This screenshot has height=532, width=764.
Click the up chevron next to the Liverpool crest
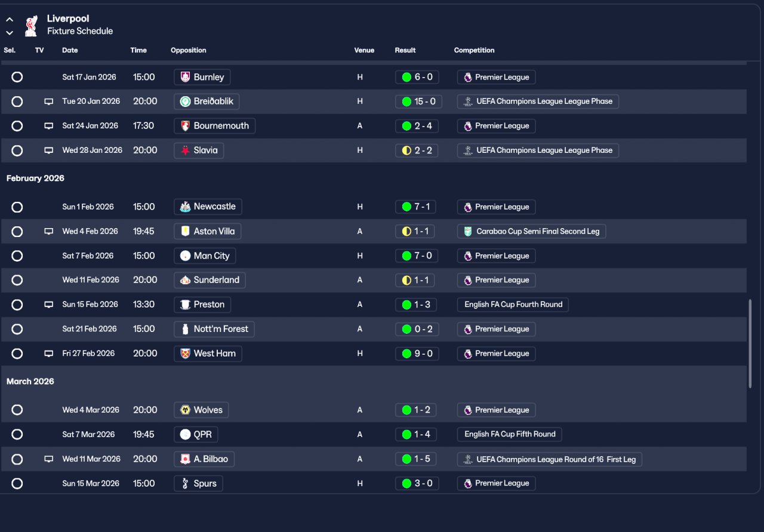click(10, 20)
